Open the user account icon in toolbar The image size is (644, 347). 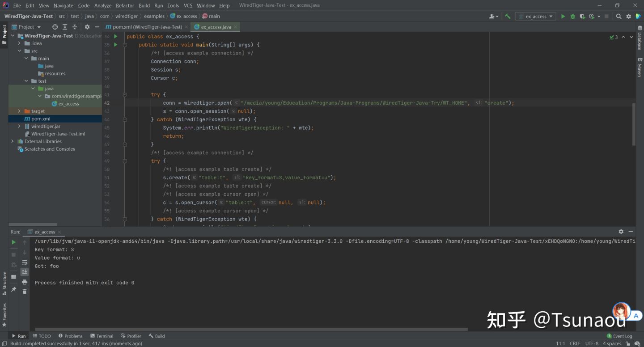493,16
